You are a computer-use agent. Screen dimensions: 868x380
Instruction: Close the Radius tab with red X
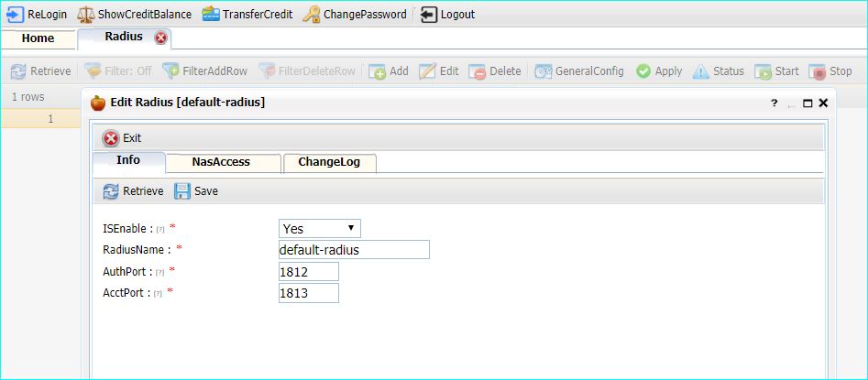[161, 38]
